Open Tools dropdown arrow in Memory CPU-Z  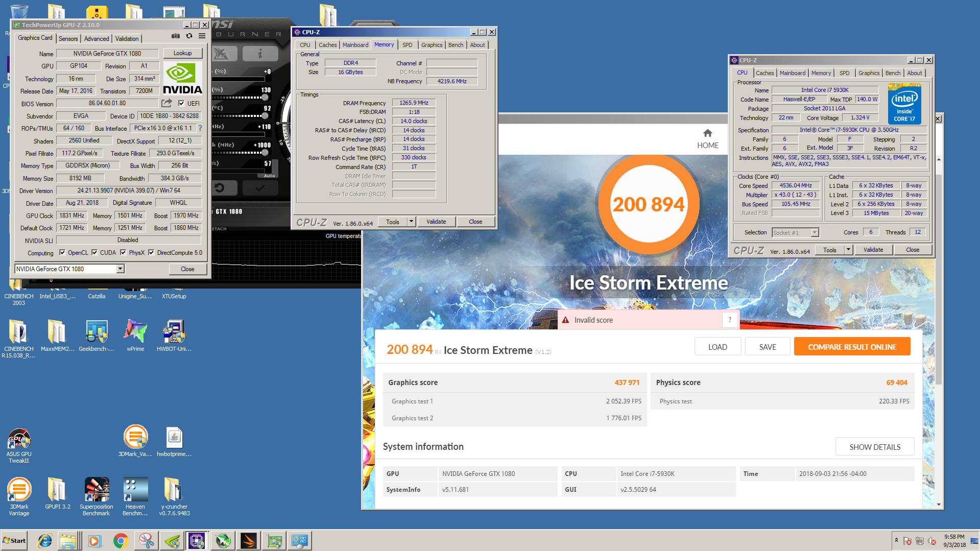[411, 222]
